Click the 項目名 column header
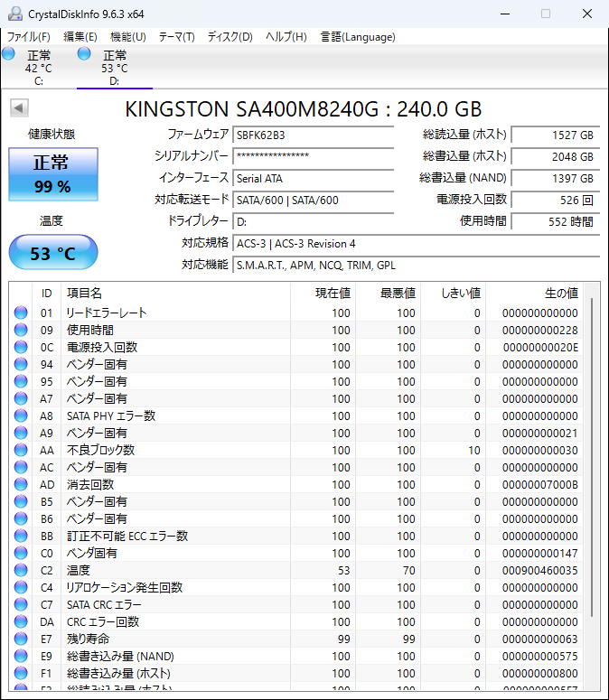Screen dimensions: 609x700 pos(175,294)
